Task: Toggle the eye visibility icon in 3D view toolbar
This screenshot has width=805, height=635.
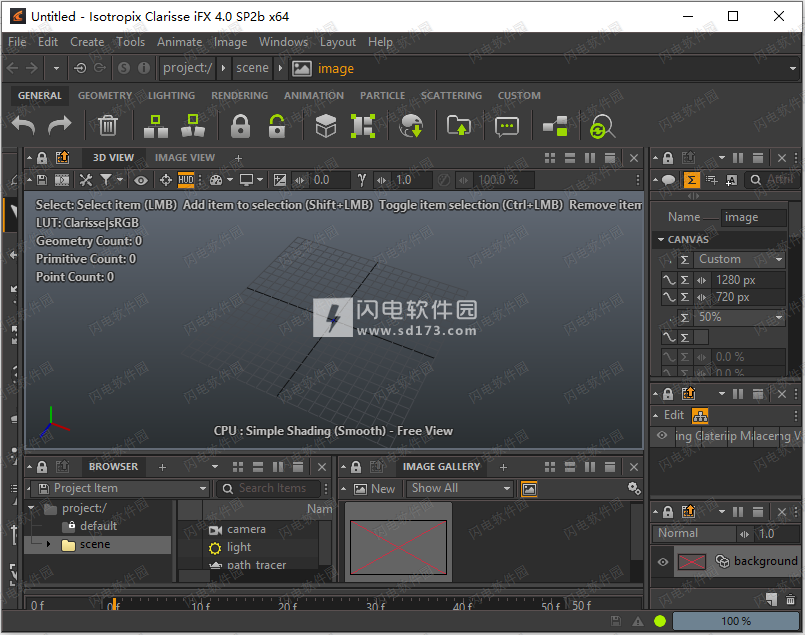Action: pyautogui.click(x=141, y=180)
